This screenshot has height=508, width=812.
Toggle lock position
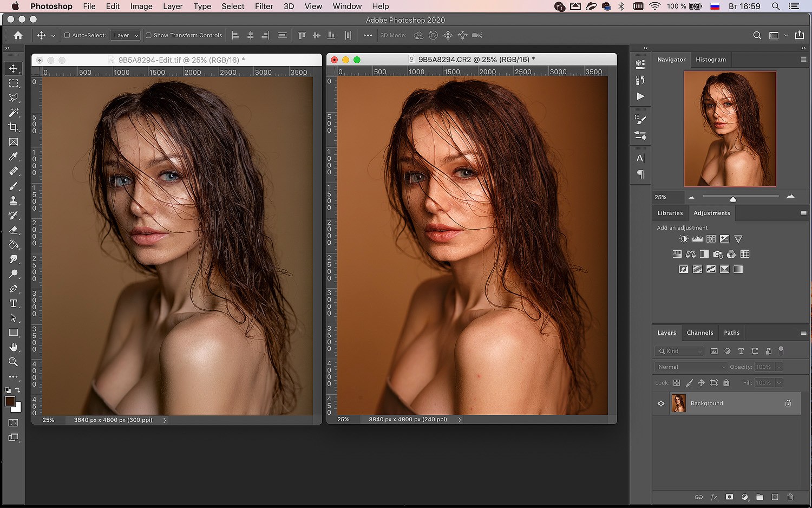click(701, 383)
